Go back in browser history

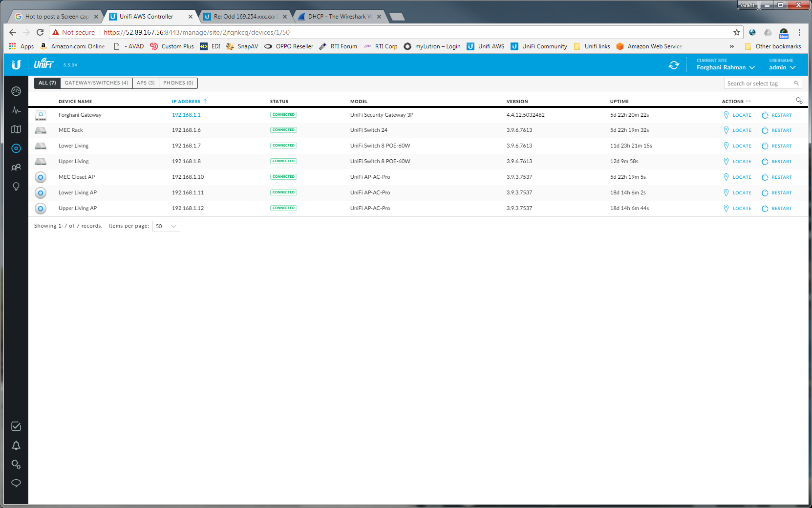tap(13, 32)
